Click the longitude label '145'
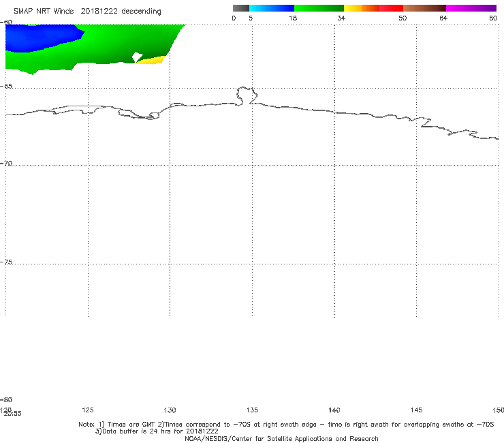 point(417,410)
